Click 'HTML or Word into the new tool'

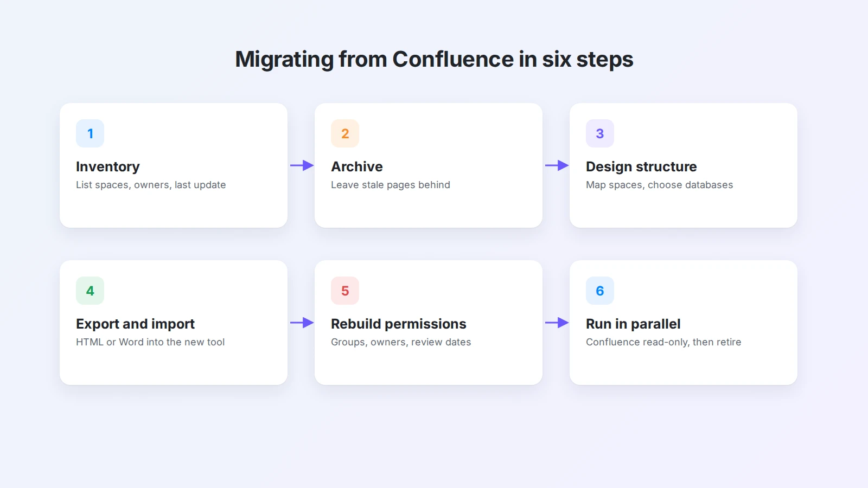pyautogui.click(x=150, y=342)
